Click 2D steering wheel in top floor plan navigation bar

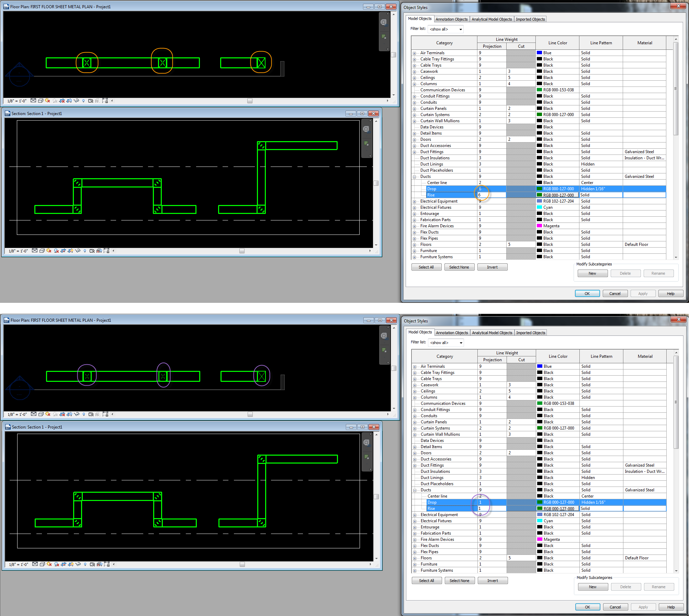(384, 22)
